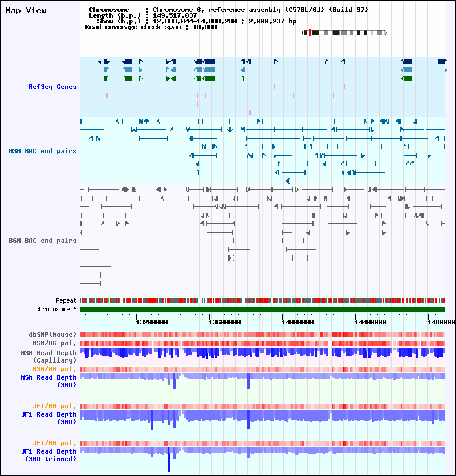The width and height of the screenshot is (456, 476).
Task: Select the dbSNP(Mouse) track label
Action: click(52, 335)
